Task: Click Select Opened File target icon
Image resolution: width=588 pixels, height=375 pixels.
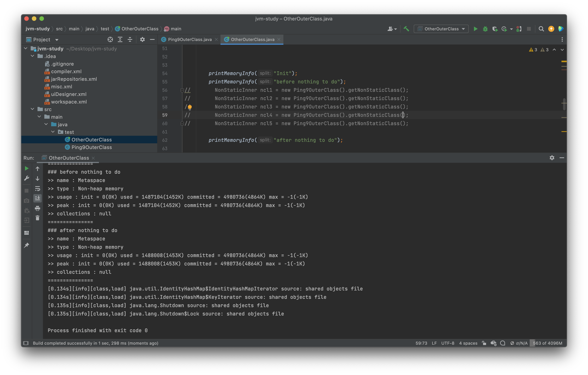Action: tap(110, 40)
